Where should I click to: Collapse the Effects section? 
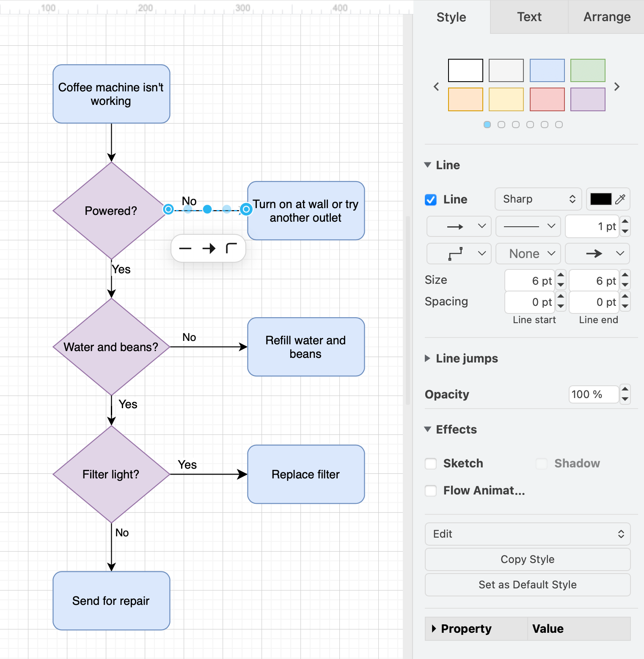pyautogui.click(x=428, y=429)
